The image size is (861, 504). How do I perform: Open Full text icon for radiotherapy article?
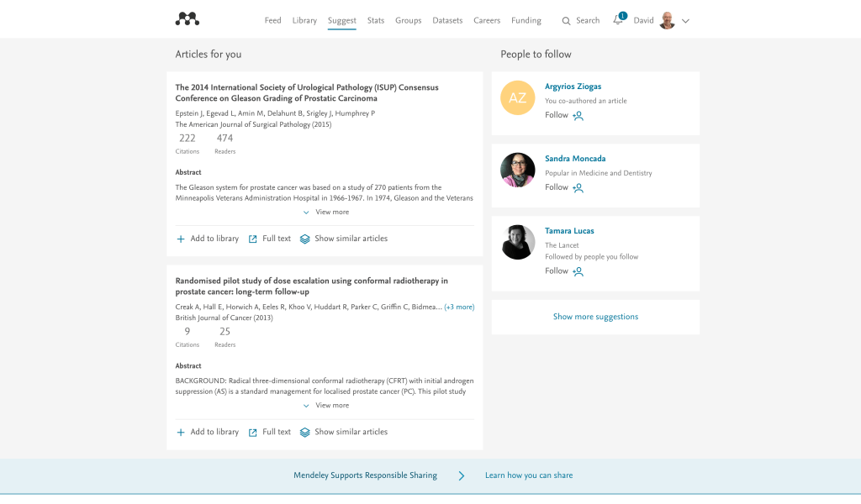click(x=253, y=433)
